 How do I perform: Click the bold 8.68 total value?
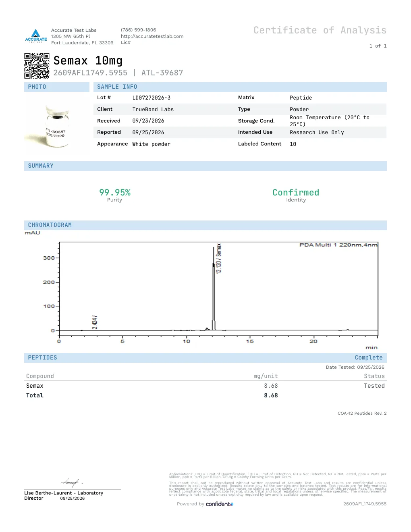271,395
